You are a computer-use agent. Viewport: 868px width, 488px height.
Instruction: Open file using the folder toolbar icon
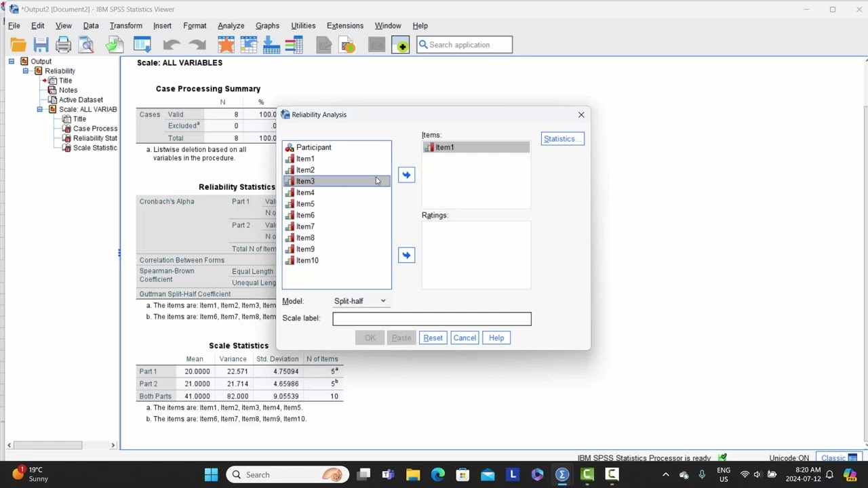point(18,45)
